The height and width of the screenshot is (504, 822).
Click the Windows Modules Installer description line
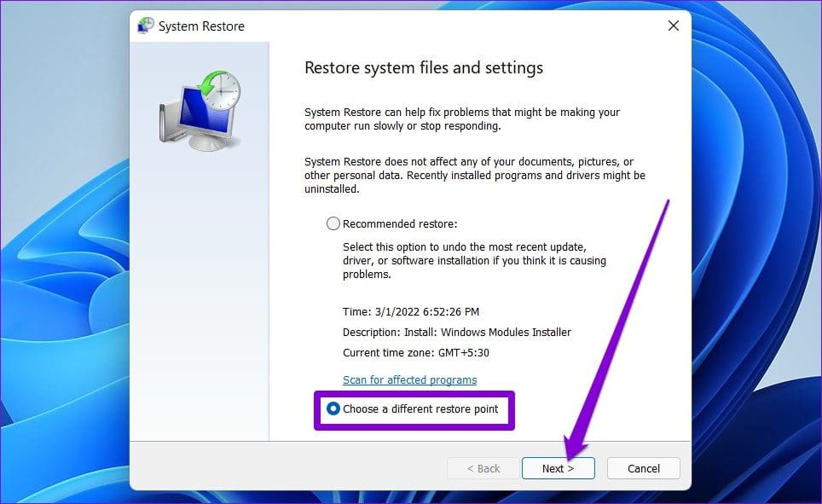457,332
